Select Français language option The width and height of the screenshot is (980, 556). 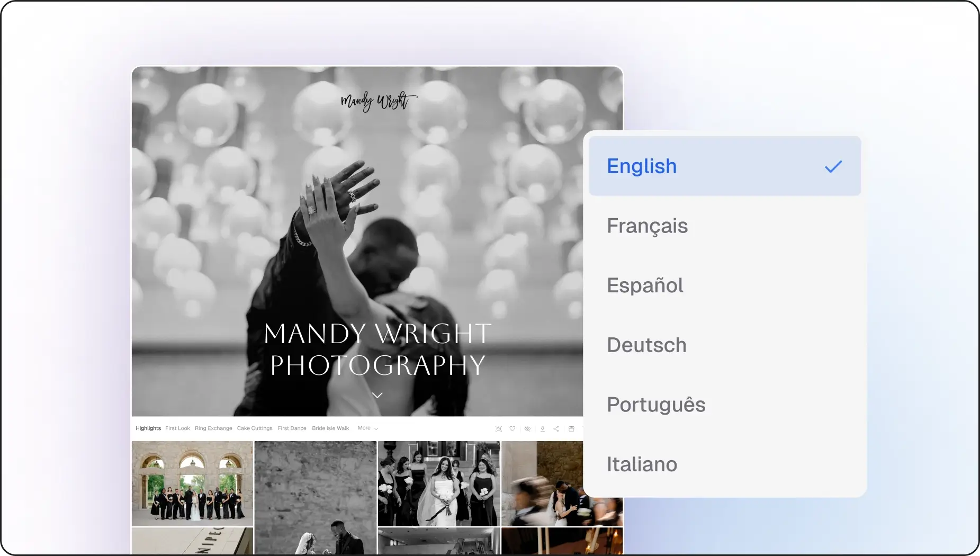coord(725,226)
